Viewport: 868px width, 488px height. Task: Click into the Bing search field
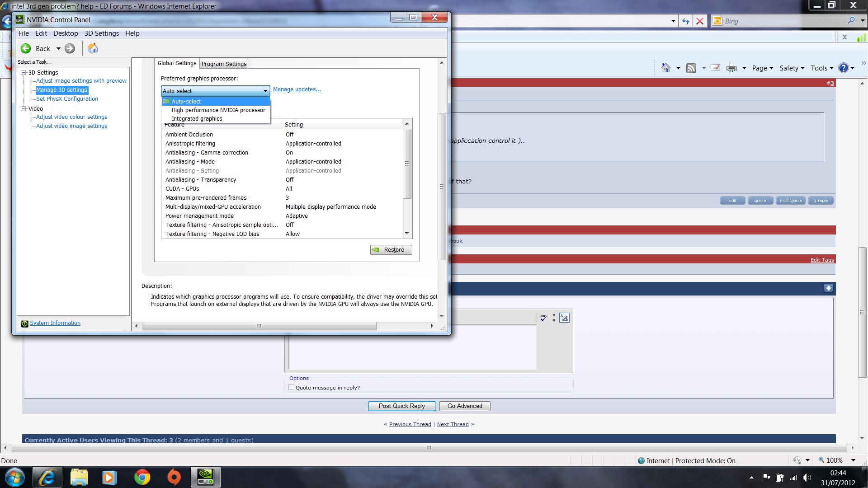784,21
